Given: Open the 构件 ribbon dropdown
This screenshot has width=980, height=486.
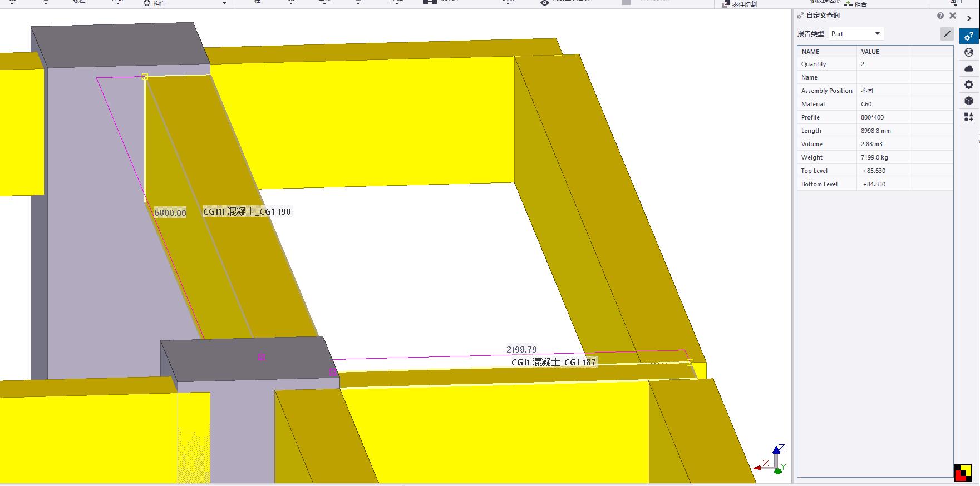Looking at the screenshot, I should pyautogui.click(x=225, y=3).
